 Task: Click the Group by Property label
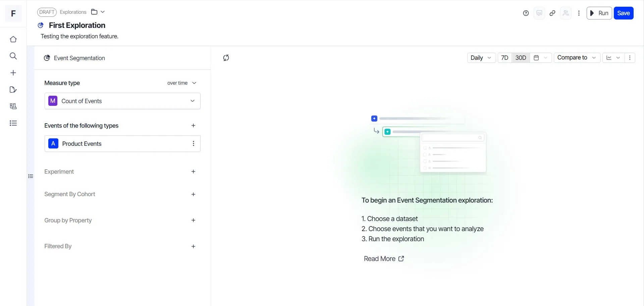click(x=68, y=220)
